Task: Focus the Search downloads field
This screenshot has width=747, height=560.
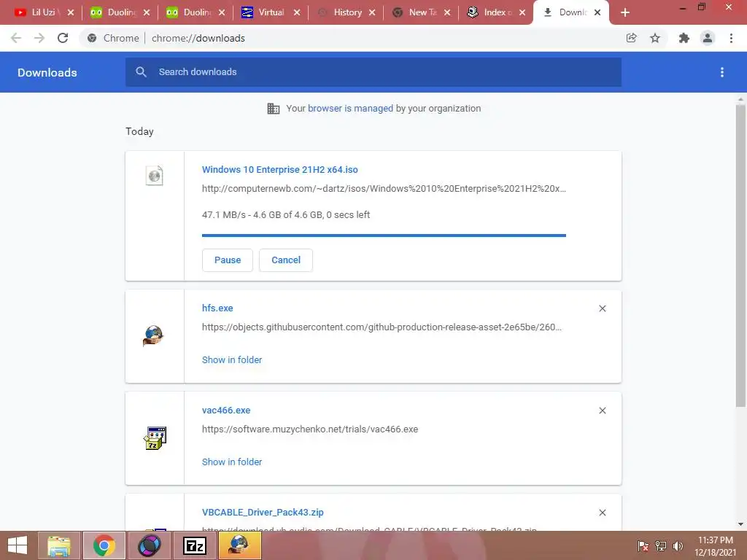Action: pos(373,72)
